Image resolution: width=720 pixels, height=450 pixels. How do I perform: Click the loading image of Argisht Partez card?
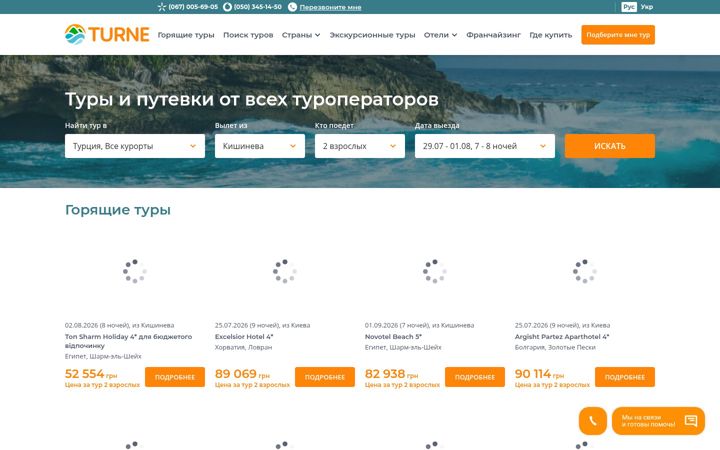point(585,271)
